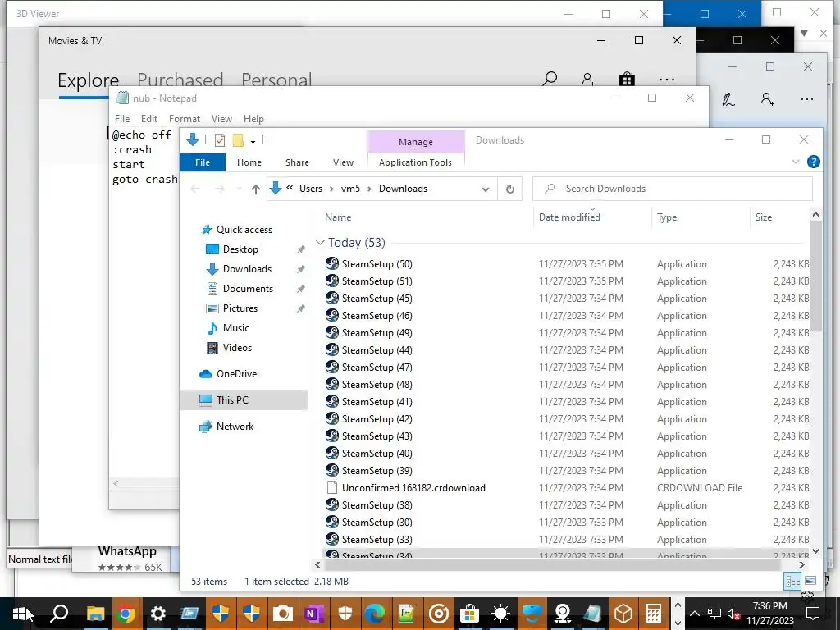
Task: Open More options ellipsis in Movies & TV
Action: (x=666, y=80)
